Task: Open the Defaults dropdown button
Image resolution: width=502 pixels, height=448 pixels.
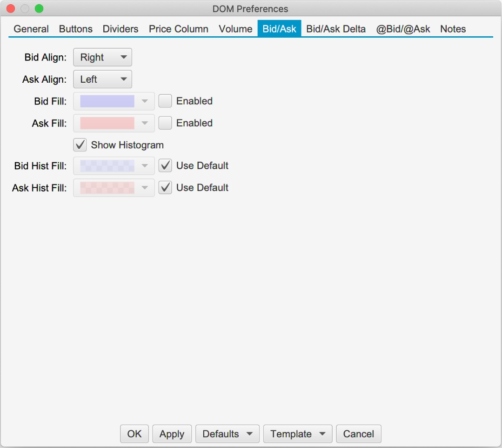Action: [x=228, y=434]
